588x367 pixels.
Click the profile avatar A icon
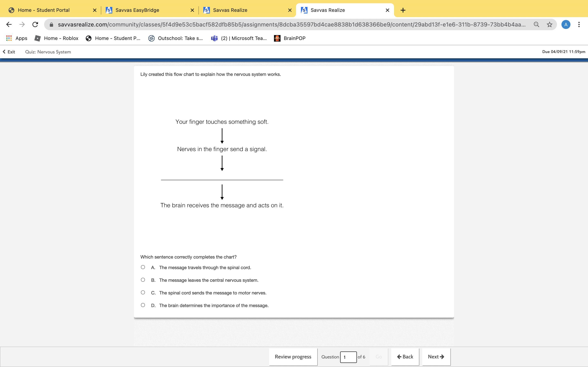pyautogui.click(x=566, y=24)
